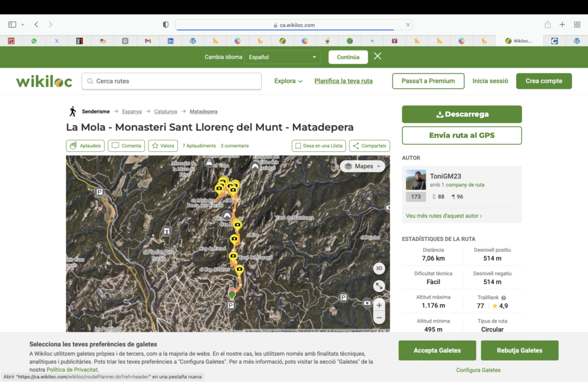Toggle the Safari sidebar button
The image size is (588, 382).
point(12,25)
